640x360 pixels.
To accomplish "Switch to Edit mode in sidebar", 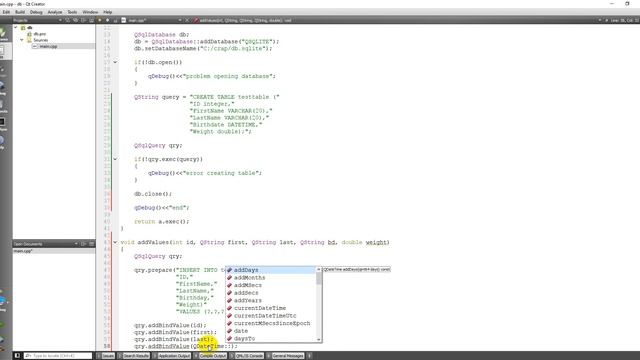I will pos(2,51).
